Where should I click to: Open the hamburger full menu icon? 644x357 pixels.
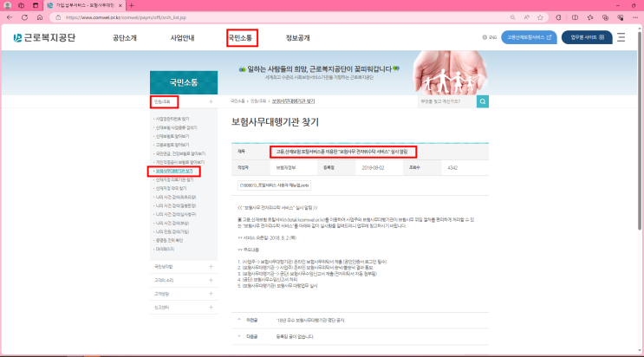[621, 37]
